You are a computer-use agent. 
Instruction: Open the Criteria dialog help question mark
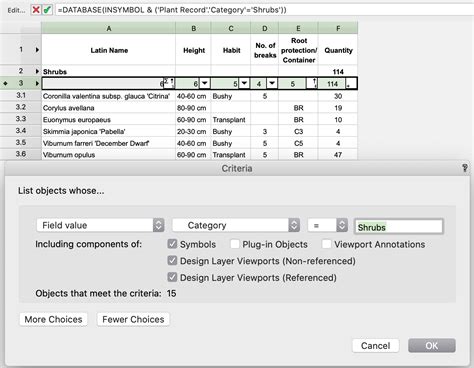pos(465,168)
